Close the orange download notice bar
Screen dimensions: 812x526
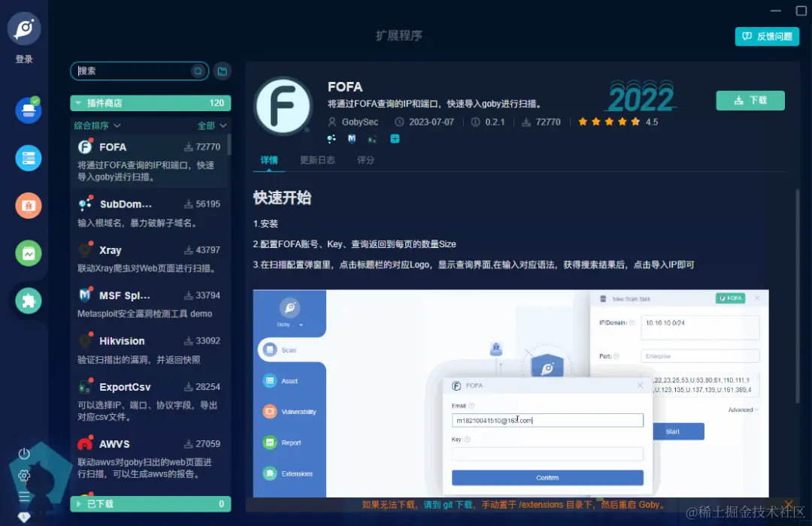point(788,503)
